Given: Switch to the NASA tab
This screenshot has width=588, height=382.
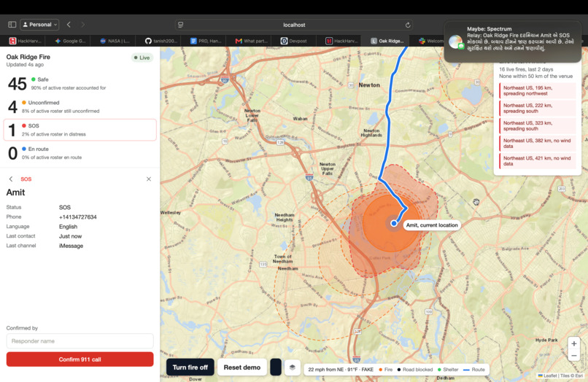Looking at the screenshot, I should 115,41.
